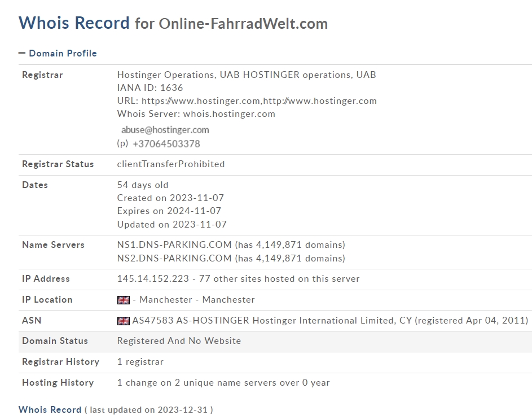
Task: Click the 'IANA ID: 1636' line
Action: coord(150,88)
